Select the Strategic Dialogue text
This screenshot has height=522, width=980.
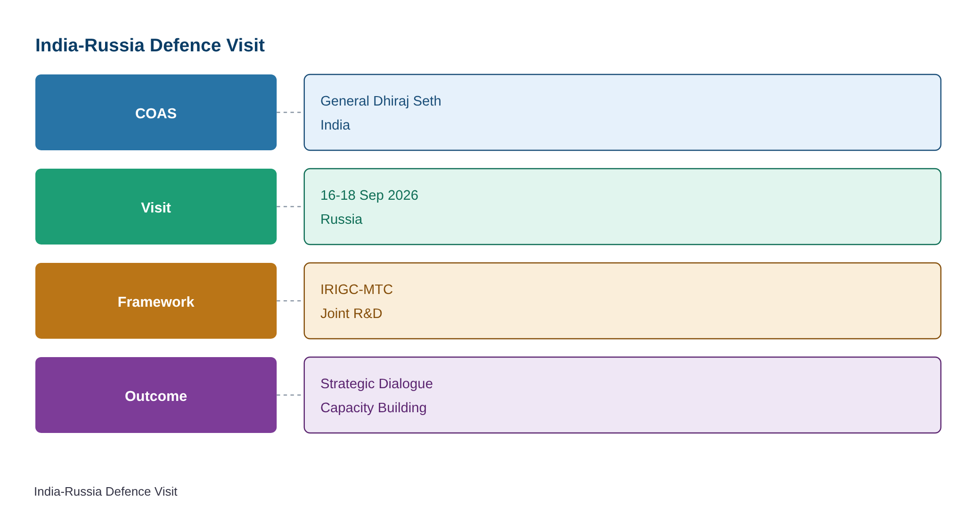tap(376, 383)
